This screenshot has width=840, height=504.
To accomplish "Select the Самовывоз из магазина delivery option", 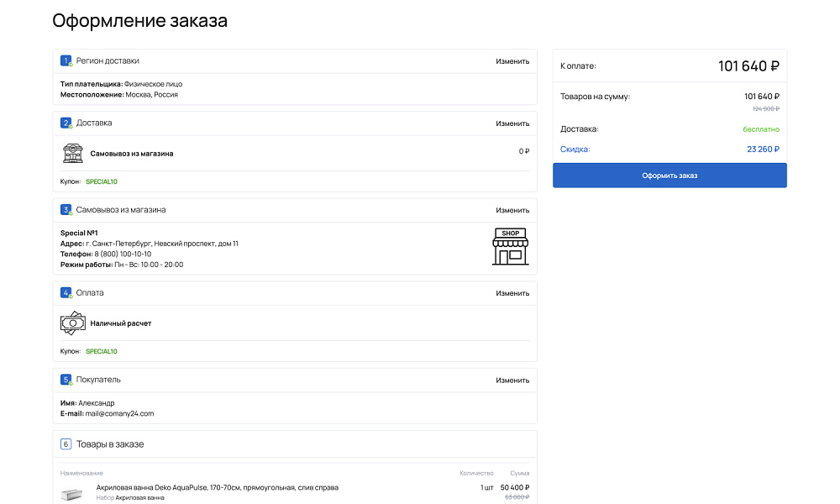I will coord(132,154).
